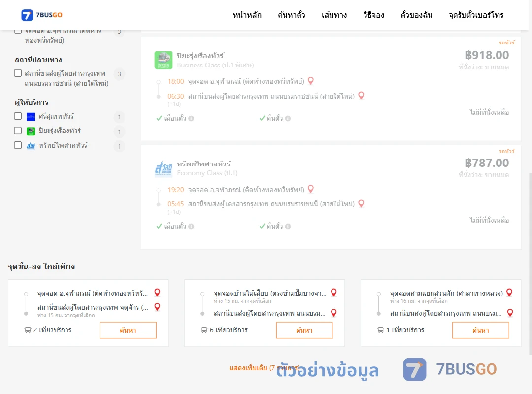Open the ค้นหาตั๋ว menu item

click(x=292, y=15)
